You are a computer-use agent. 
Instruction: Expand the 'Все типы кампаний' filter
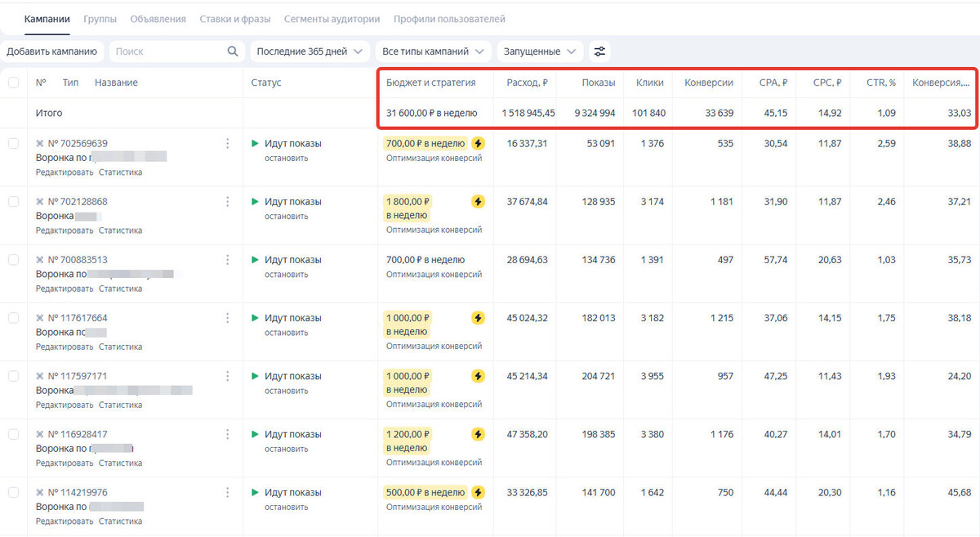click(433, 51)
